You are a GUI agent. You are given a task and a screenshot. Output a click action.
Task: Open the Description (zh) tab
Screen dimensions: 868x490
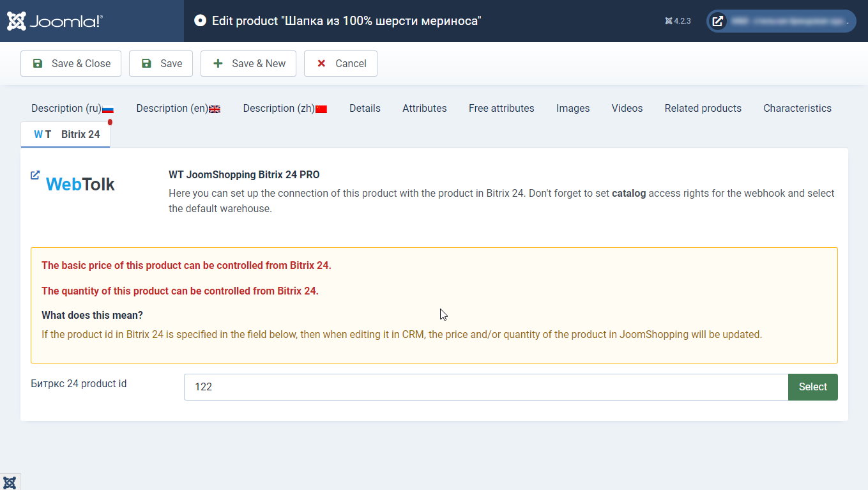pyautogui.click(x=285, y=109)
